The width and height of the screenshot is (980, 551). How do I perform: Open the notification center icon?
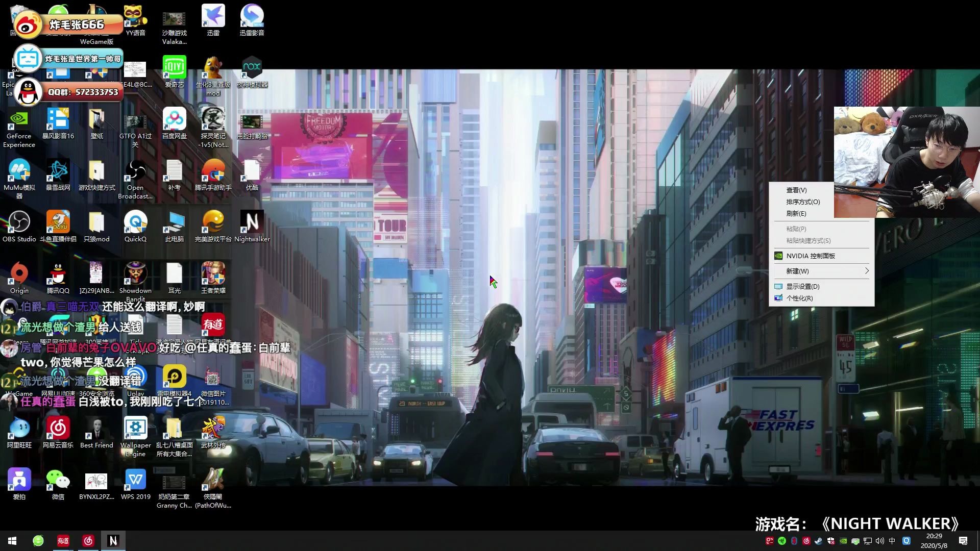(x=963, y=541)
